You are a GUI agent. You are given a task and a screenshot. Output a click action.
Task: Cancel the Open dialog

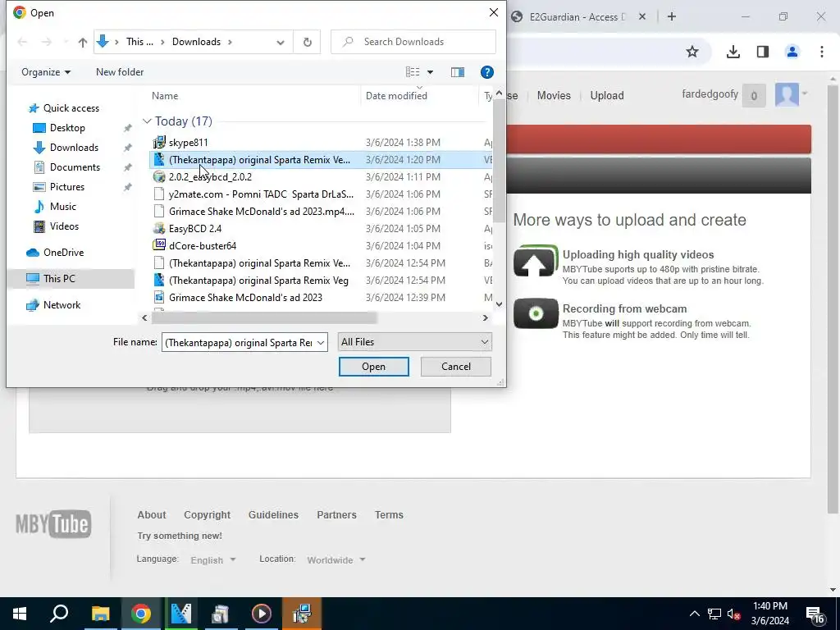pos(456,367)
